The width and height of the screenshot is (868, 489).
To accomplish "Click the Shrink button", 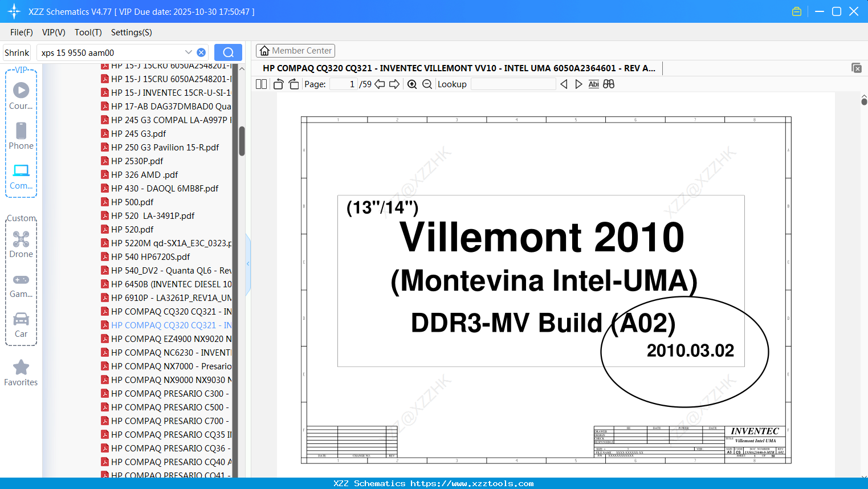I will click(17, 52).
